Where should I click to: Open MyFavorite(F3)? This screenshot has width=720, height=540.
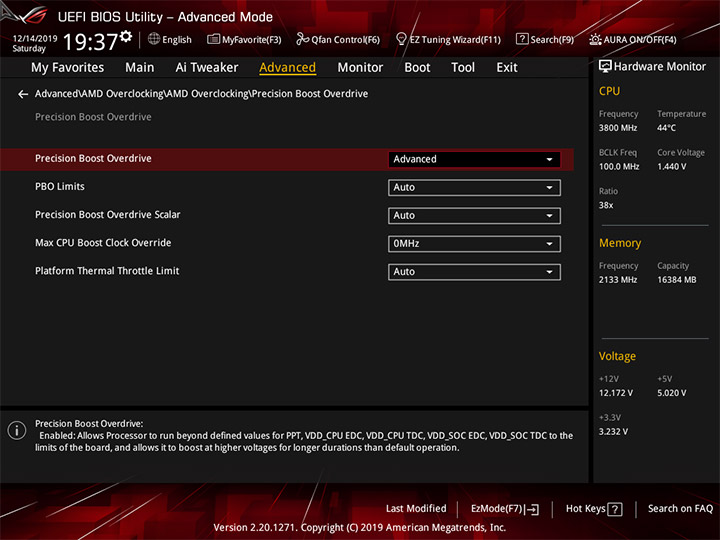(244, 39)
